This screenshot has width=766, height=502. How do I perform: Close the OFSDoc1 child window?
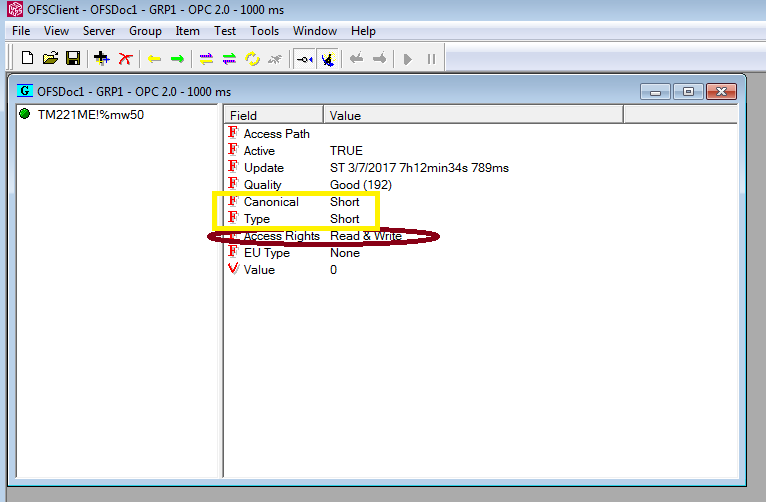coord(721,92)
